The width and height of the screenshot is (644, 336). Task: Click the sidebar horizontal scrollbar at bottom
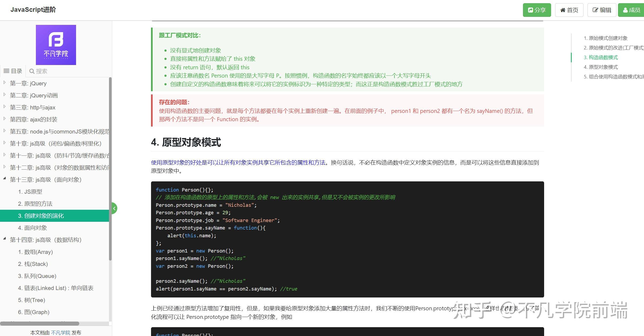coord(40,323)
